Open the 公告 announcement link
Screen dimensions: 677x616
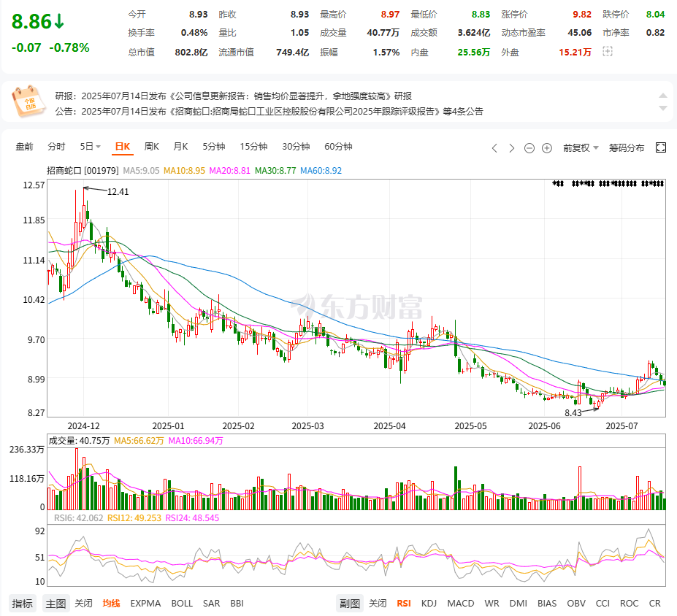[x=269, y=111]
